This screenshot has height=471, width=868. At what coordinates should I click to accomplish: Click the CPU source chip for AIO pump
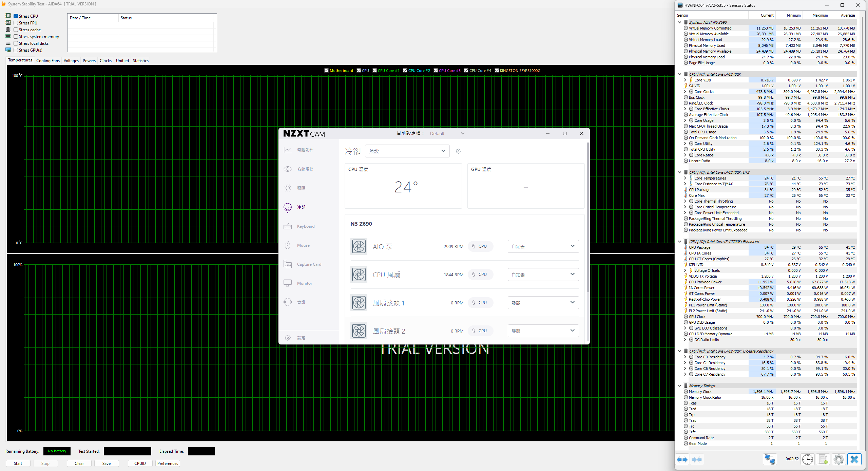480,246
